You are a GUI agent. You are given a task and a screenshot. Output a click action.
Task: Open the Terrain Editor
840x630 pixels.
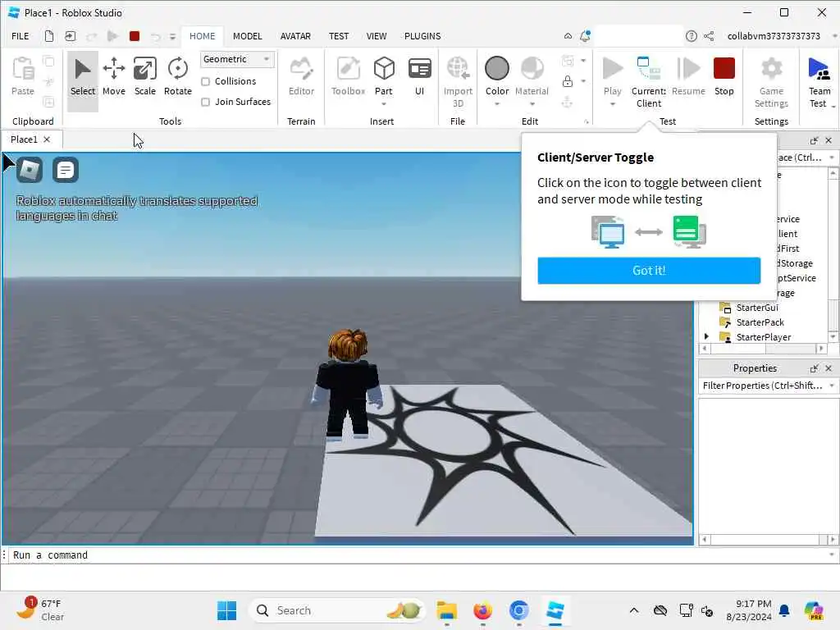tap(301, 78)
